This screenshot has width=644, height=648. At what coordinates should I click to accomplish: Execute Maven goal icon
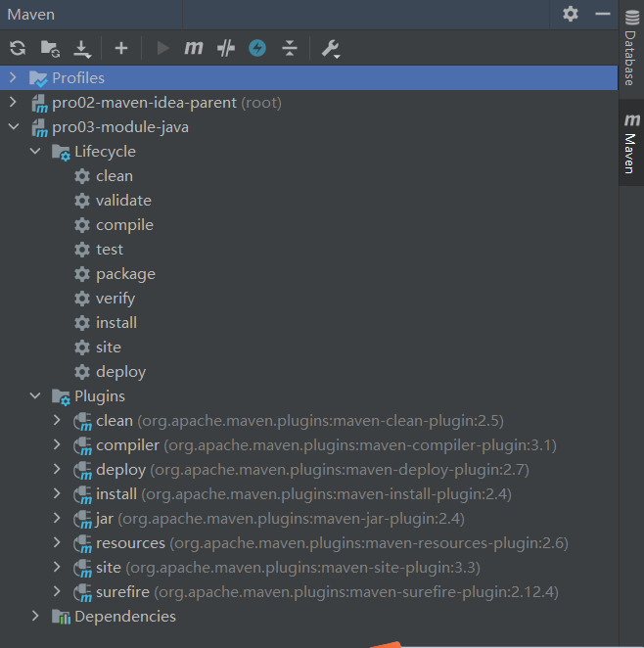tap(194, 48)
